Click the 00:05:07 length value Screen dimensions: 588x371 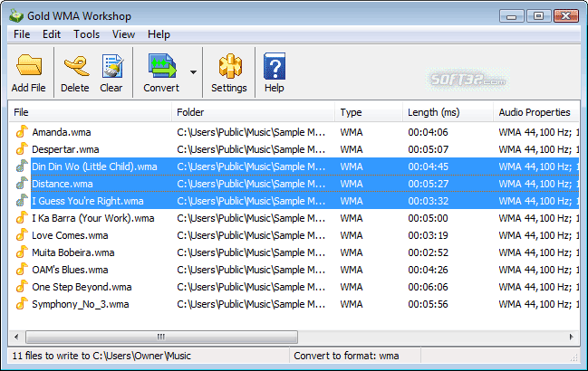coord(429,149)
